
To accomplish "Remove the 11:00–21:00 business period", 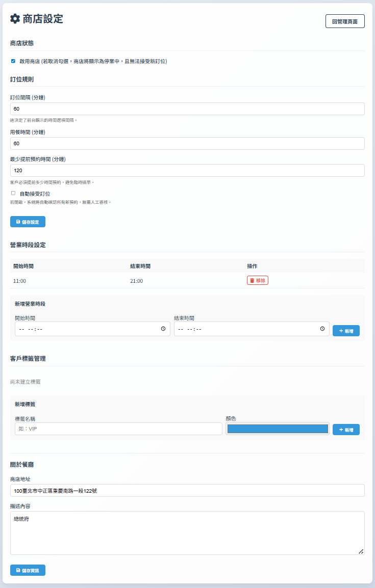I will 258,281.
